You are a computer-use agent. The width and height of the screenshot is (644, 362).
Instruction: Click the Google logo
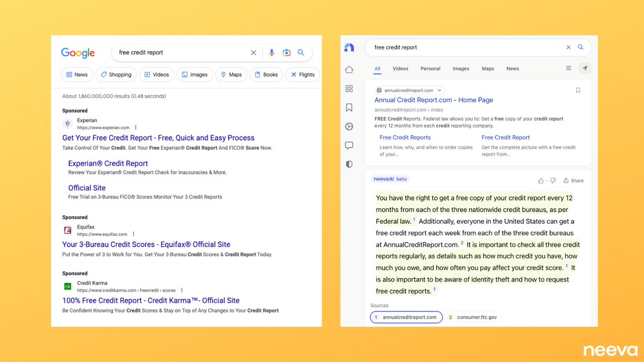pyautogui.click(x=78, y=53)
